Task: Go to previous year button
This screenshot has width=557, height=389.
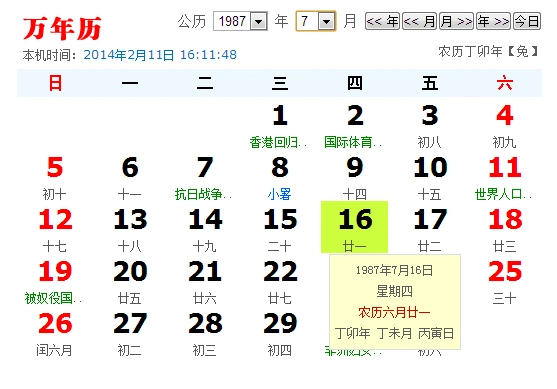Action: click(x=382, y=21)
